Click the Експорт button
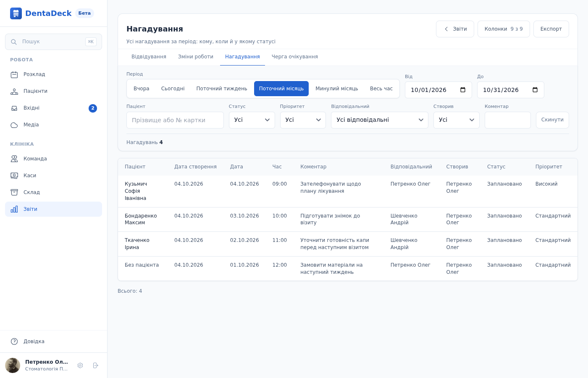 tap(551, 29)
